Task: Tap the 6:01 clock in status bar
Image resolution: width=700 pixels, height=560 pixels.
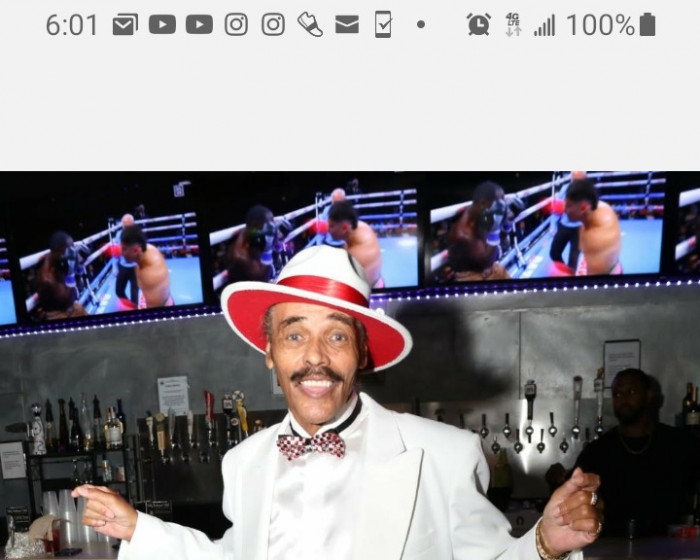Action: point(71,25)
